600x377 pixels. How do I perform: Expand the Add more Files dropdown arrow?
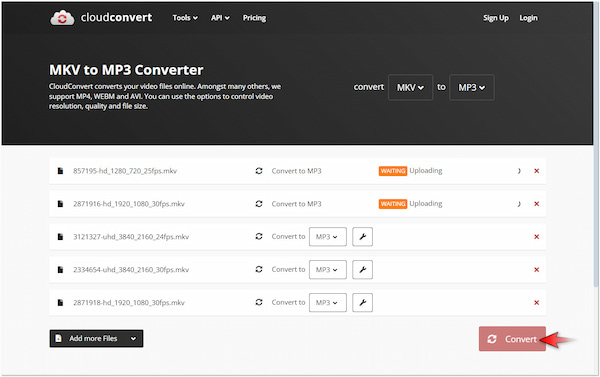[134, 338]
